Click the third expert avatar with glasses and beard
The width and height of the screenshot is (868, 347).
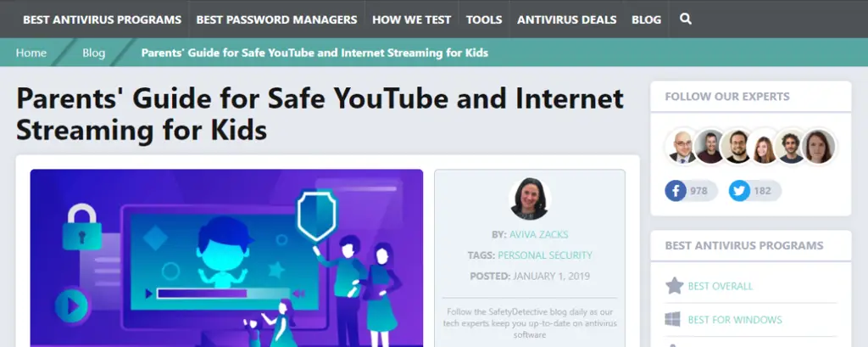[x=737, y=146]
